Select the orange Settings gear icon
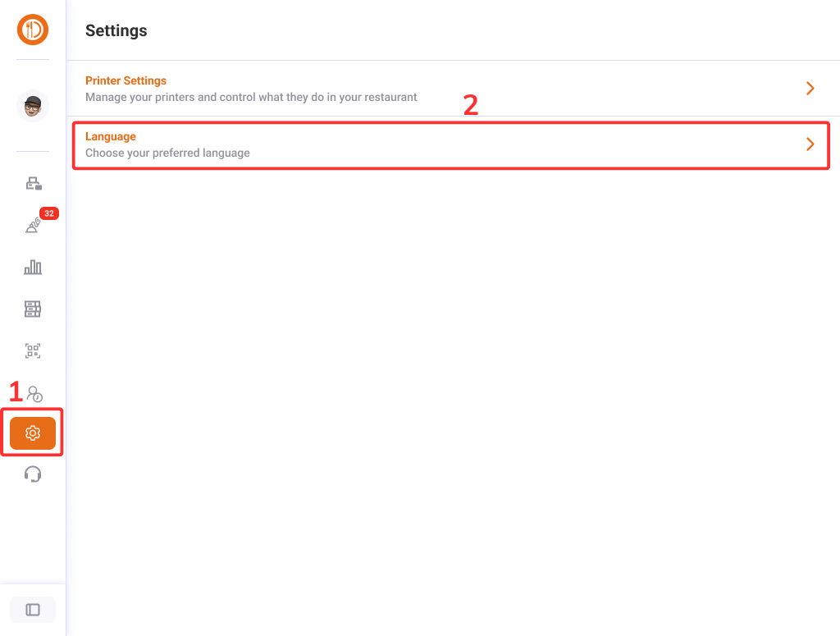The height and width of the screenshot is (636, 840). (x=33, y=433)
